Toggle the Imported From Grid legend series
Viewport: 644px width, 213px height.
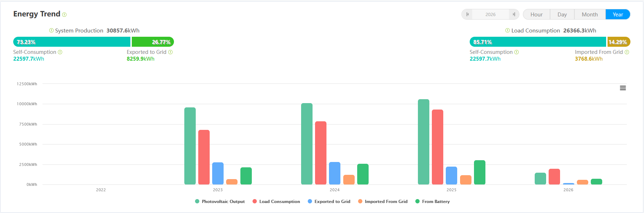[383, 202]
